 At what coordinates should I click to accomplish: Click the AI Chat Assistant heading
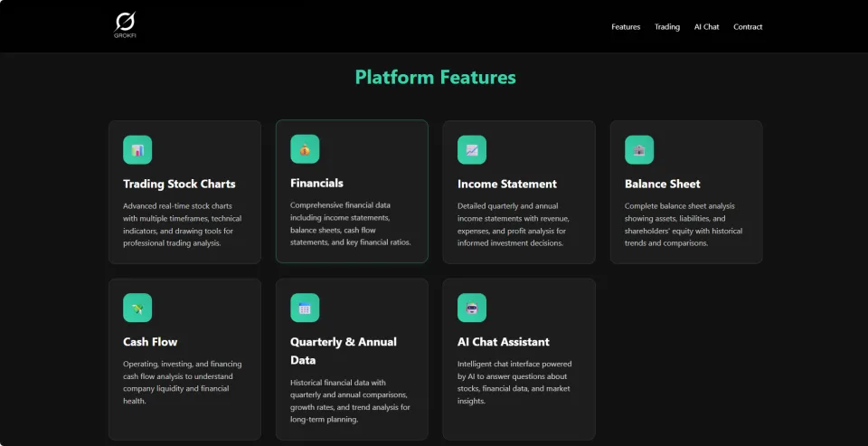[504, 342]
